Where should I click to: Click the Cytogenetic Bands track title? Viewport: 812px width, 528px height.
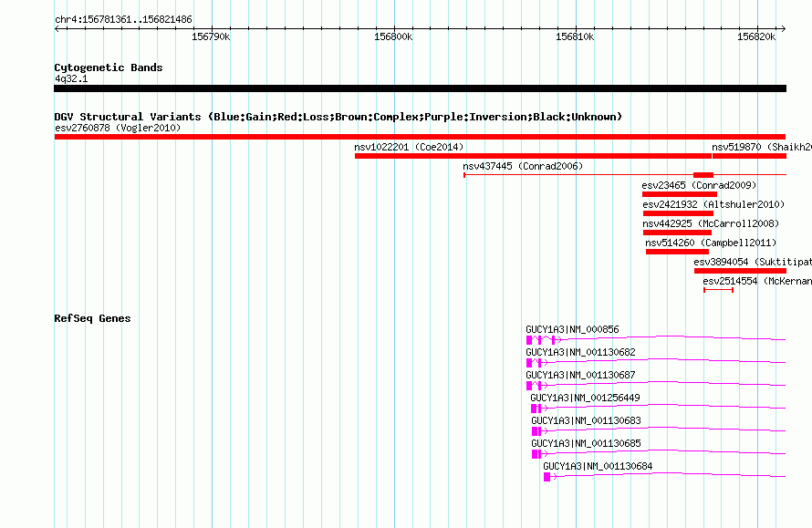[x=109, y=67]
